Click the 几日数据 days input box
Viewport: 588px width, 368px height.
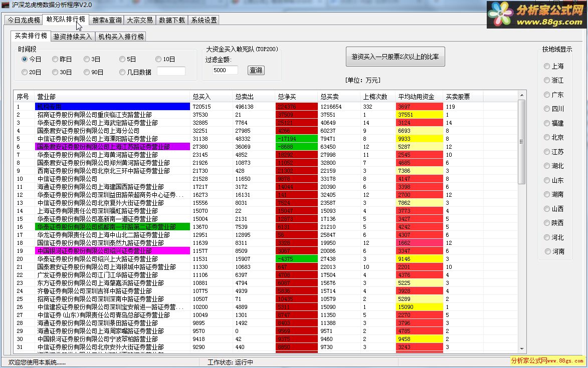171,71
